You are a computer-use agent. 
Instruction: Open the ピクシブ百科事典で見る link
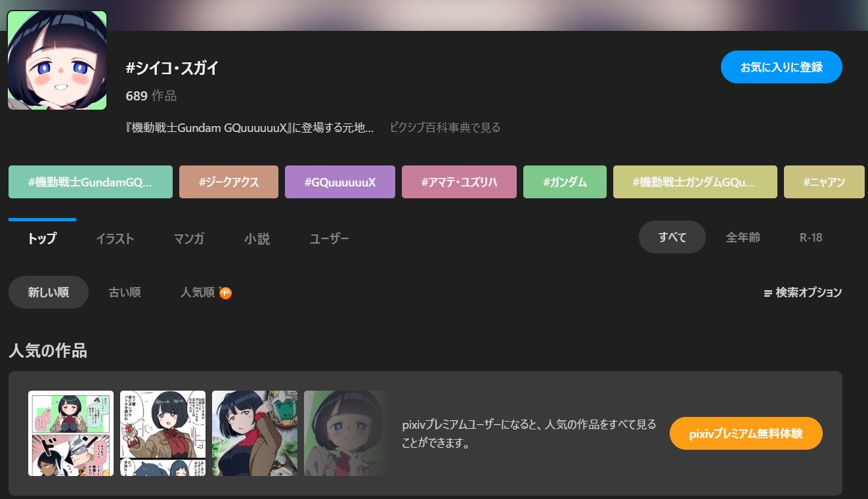pyautogui.click(x=445, y=127)
